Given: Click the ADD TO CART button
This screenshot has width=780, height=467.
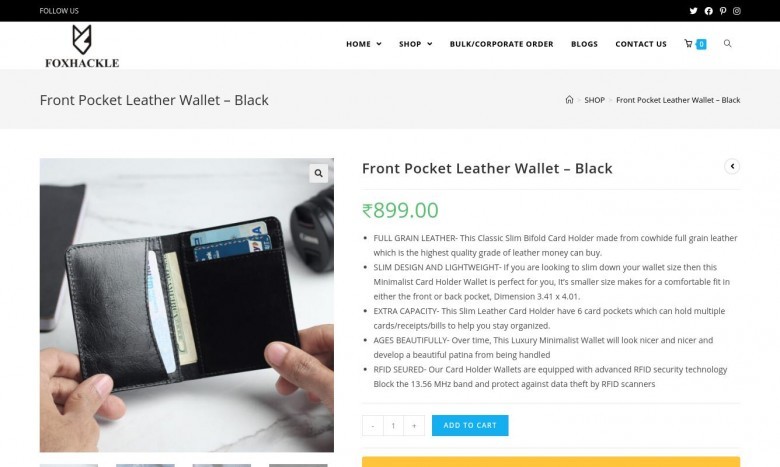Looking at the screenshot, I should (470, 426).
